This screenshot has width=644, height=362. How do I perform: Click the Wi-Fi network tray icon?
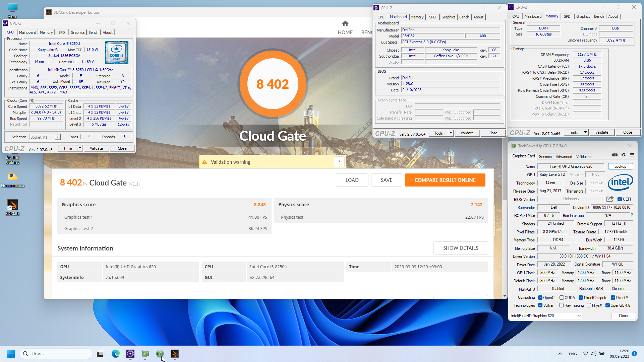585,354
